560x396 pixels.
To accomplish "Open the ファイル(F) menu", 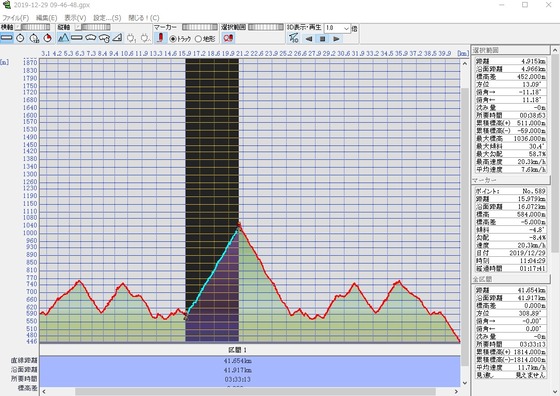I will [x=16, y=17].
